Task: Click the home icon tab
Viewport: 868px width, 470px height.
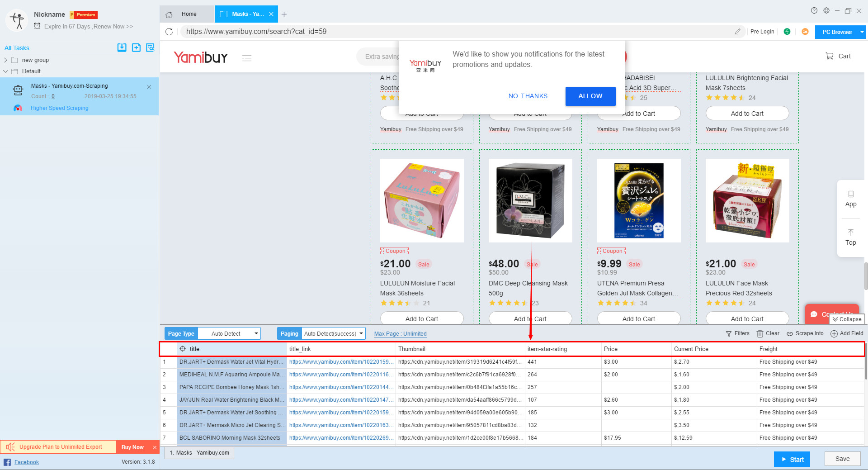Action: coord(169,14)
